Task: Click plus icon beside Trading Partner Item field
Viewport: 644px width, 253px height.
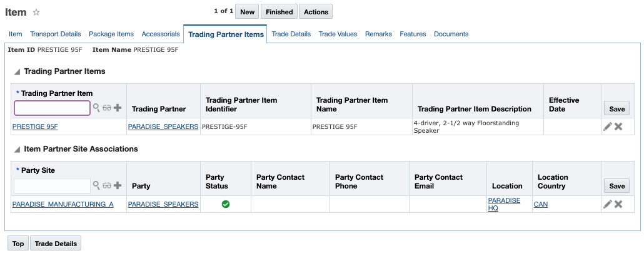Action: point(118,108)
